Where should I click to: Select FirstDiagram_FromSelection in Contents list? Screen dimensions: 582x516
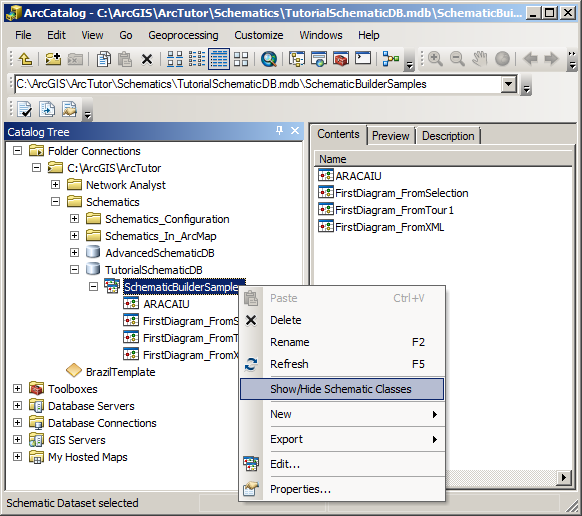(402, 193)
